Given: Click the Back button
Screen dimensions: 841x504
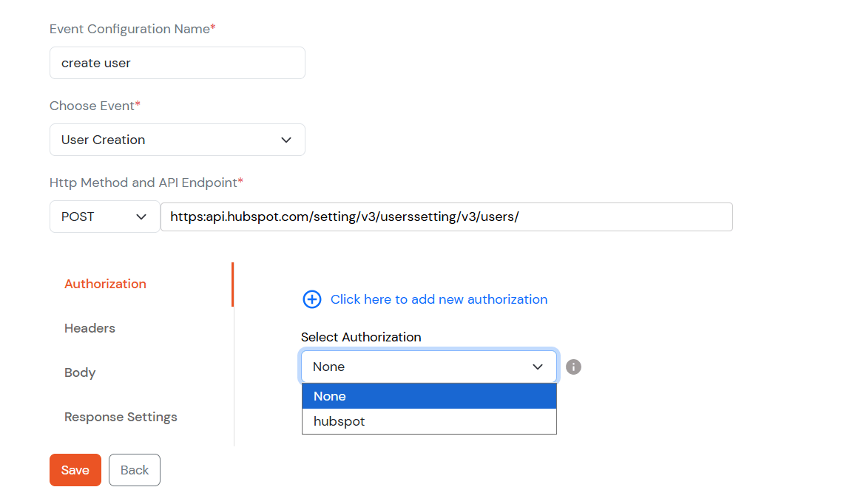Looking at the screenshot, I should [x=135, y=470].
